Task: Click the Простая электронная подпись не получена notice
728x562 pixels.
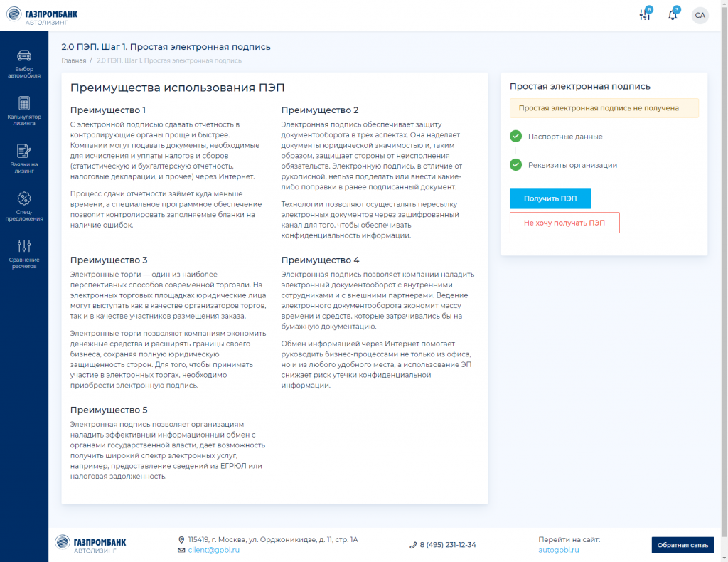Action: tap(604, 108)
